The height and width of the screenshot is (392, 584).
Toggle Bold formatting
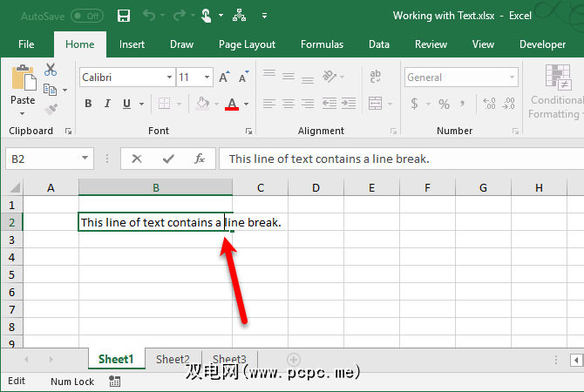pyautogui.click(x=88, y=104)
